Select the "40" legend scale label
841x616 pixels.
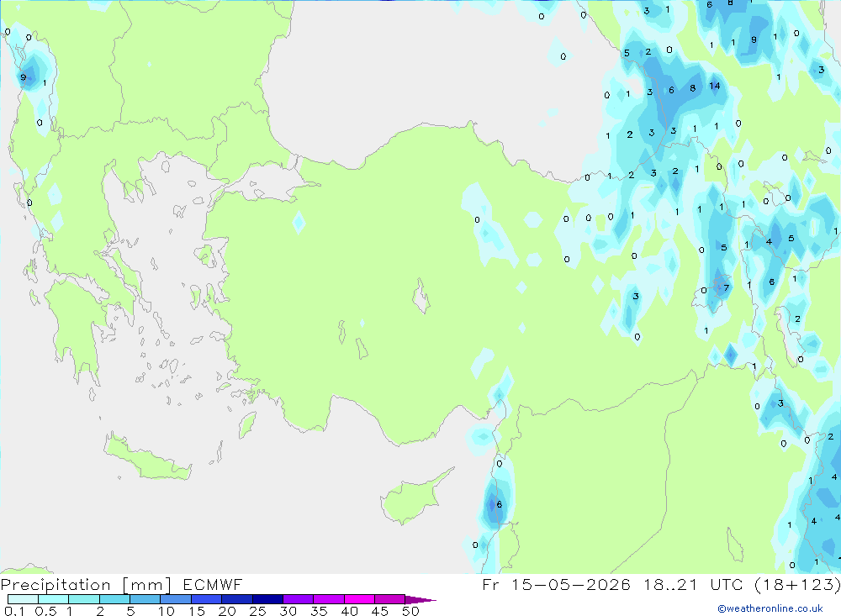coord(350,611)
